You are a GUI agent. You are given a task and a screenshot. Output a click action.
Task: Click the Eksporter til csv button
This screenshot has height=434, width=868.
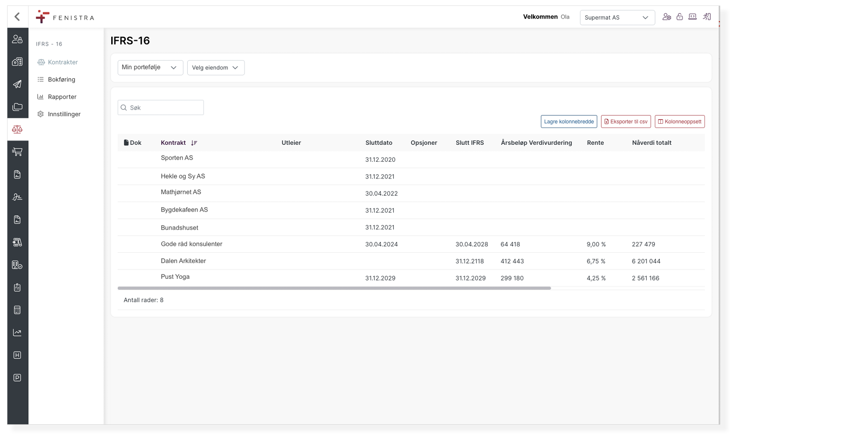[626, 122]
